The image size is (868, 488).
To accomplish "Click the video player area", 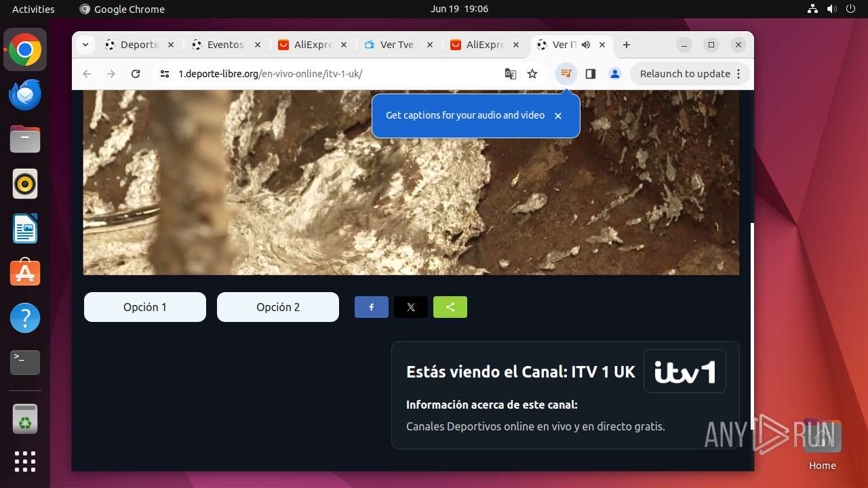I will click(x=411, y=182).
